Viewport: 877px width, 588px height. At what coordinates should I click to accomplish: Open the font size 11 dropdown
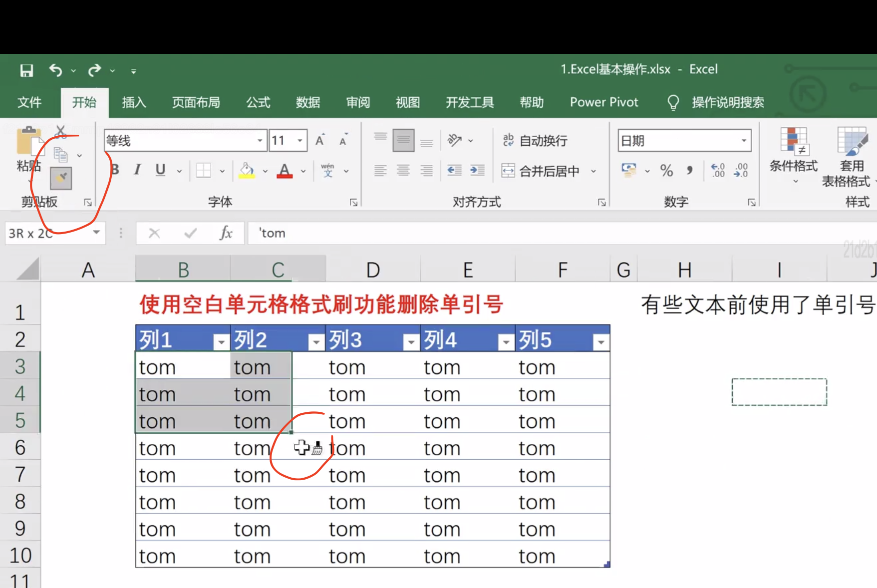tap(300, 141)
